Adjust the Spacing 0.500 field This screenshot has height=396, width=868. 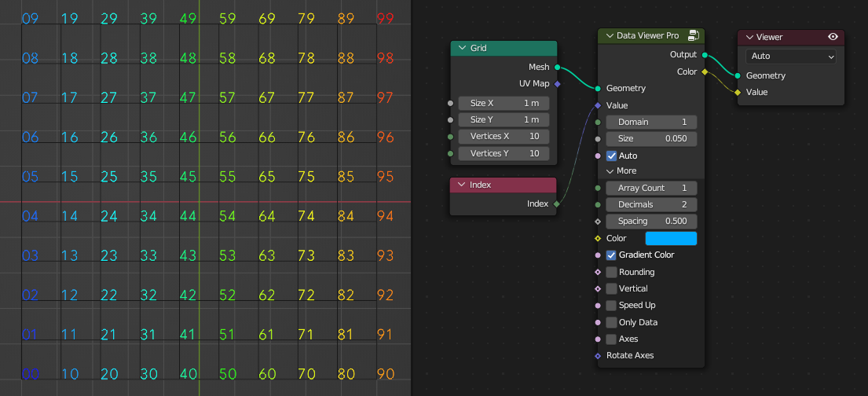point(651,221)
